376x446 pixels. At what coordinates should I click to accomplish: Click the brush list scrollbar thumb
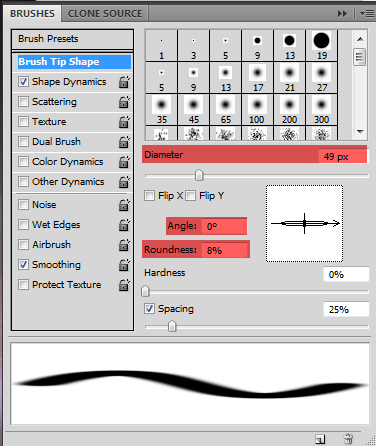pos(359,57)
